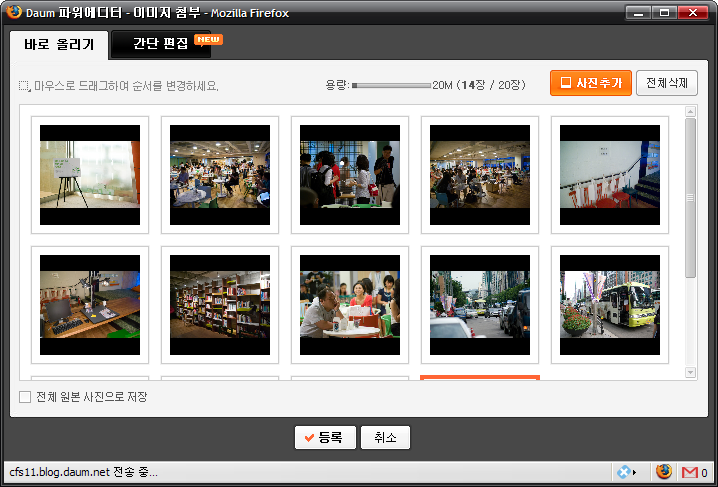
Task: Select the second crowded hall thumbnail in top row
Action: [x=480, y=175]
